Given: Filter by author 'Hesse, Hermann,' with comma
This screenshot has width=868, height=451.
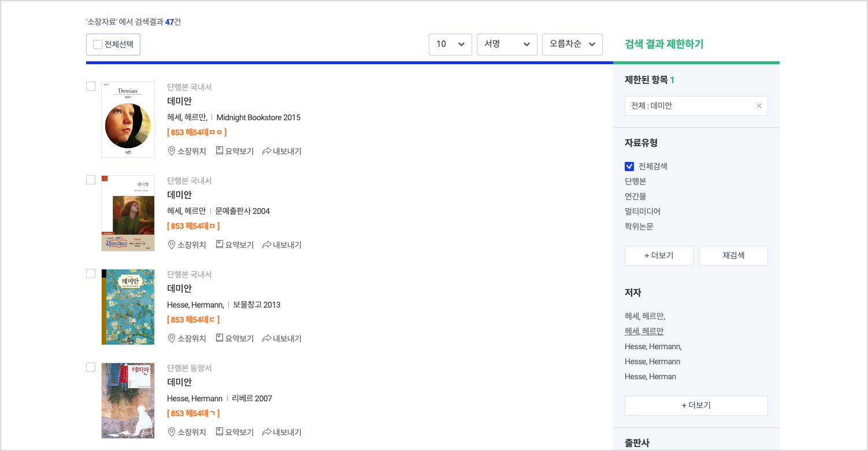Looking at the screenshot, I should (653, 346).
